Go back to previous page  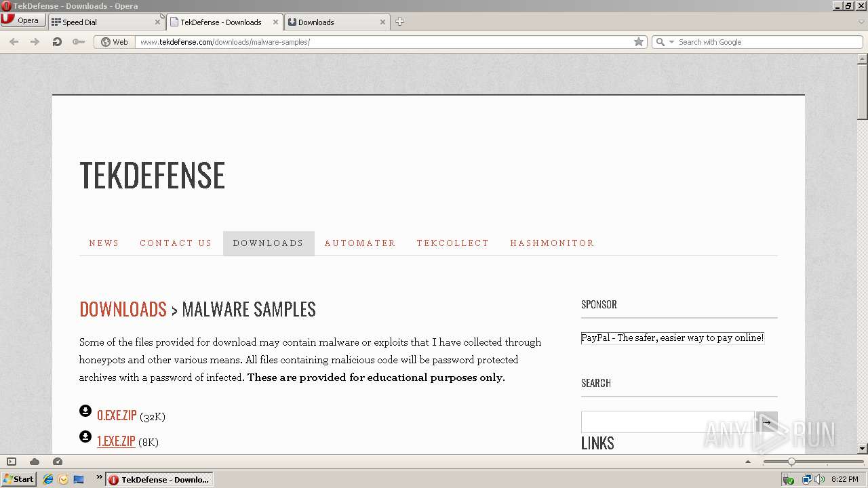pos(14,41)
